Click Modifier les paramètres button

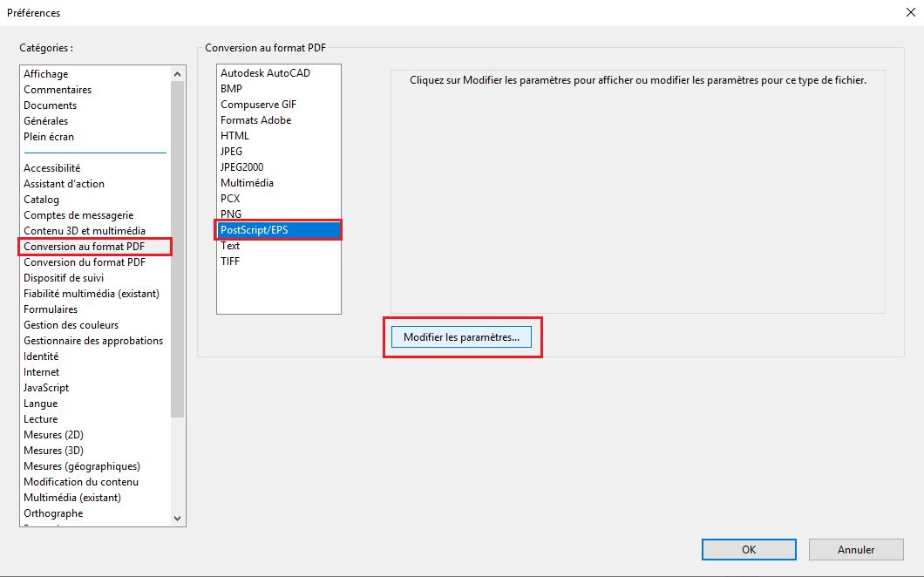tap(461, 337)
